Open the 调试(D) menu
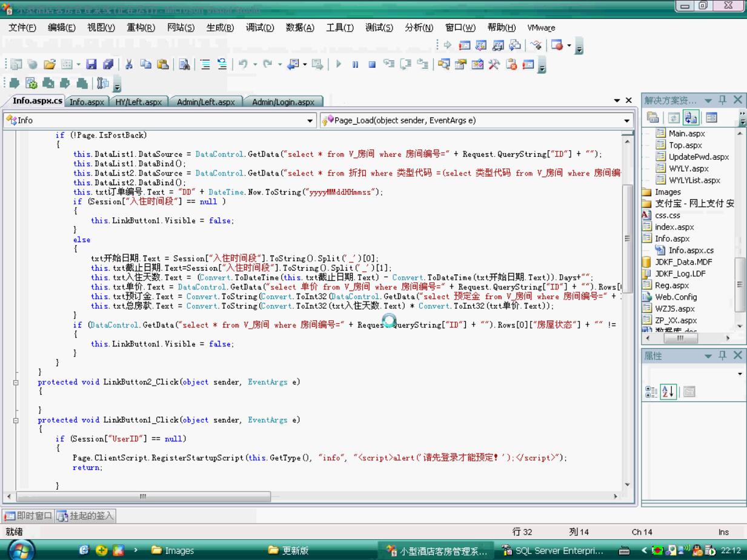The height and width of the screenshot is (560, 747). [260, 28]
